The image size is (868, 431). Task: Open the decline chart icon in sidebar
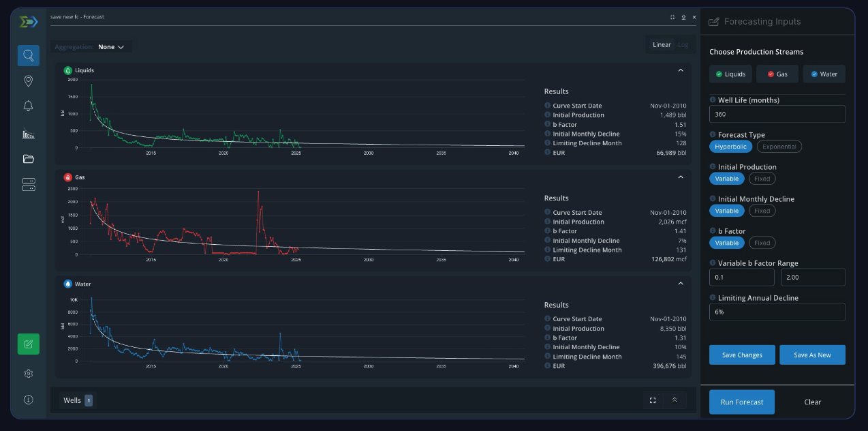tap(29, 134)
